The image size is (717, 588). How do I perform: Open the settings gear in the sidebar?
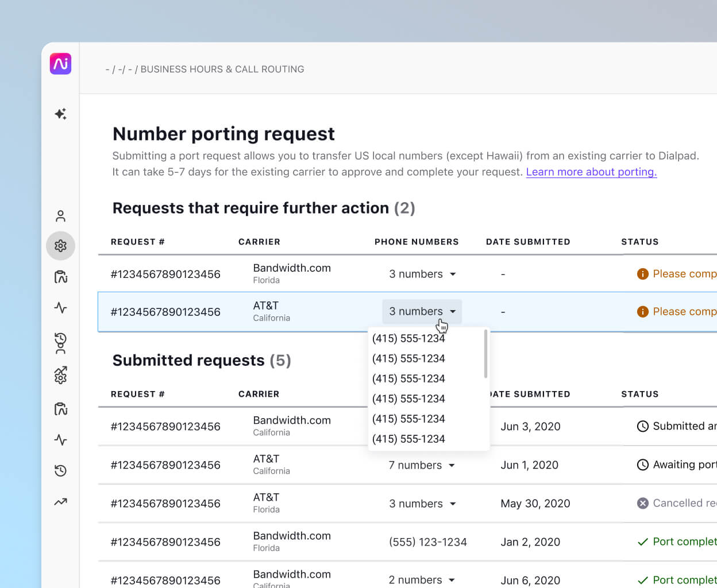(x=60, y=246)
